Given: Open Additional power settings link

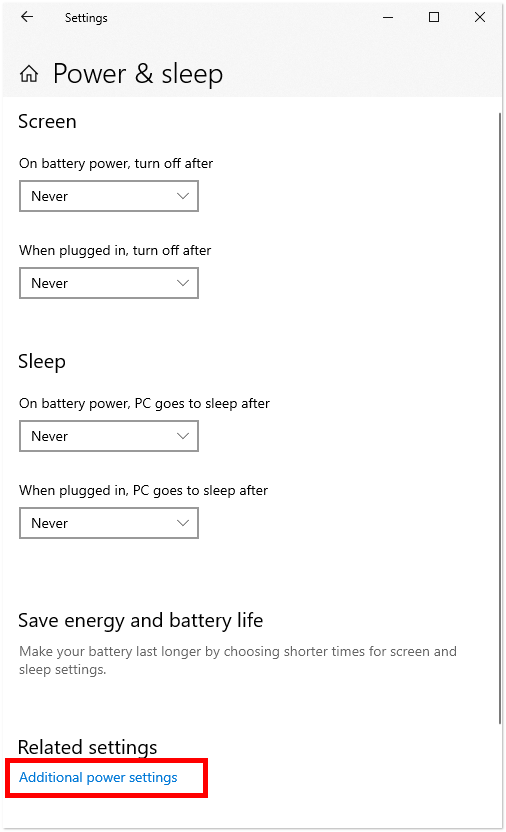Looking at the screenshot, I should tap(98, 777).
